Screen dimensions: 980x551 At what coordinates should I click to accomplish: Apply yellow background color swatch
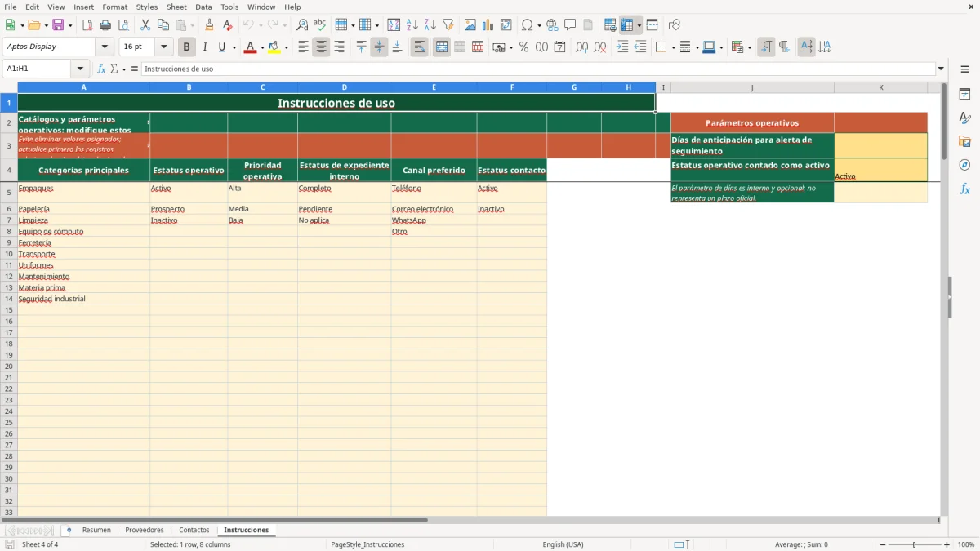[274, 47]
